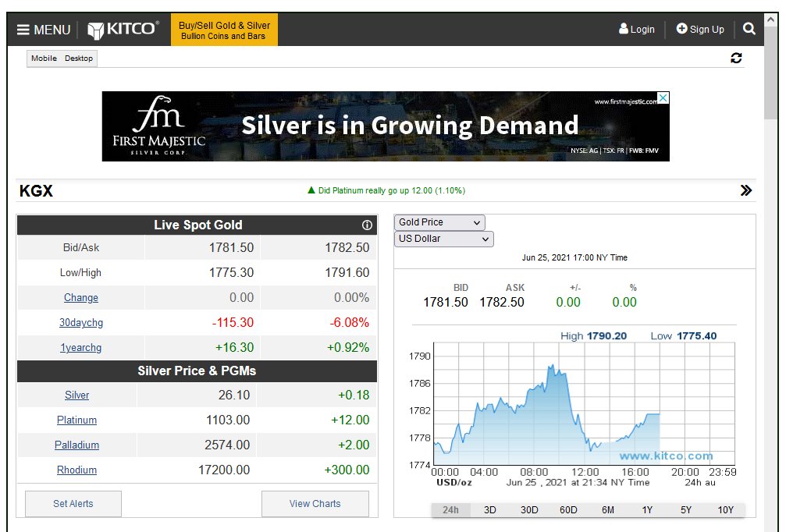
Task: Click the KGX heading
Action: click(x=36, y=191)
